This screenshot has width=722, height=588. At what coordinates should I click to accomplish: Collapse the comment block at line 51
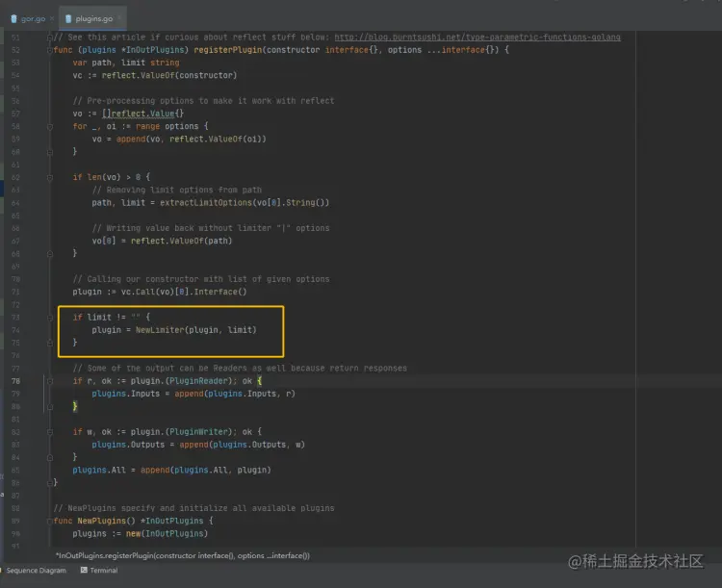point(50,38)
